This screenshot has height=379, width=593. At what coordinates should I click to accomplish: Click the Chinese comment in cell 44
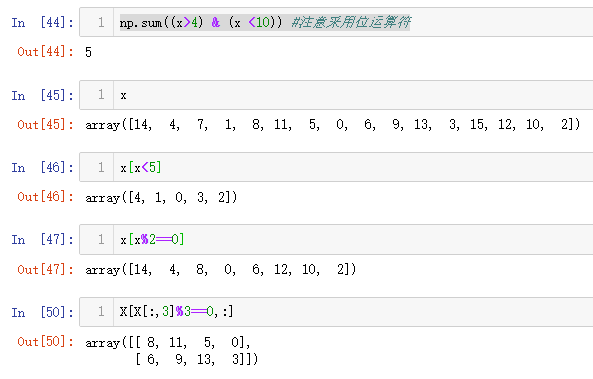click(351, 22)
